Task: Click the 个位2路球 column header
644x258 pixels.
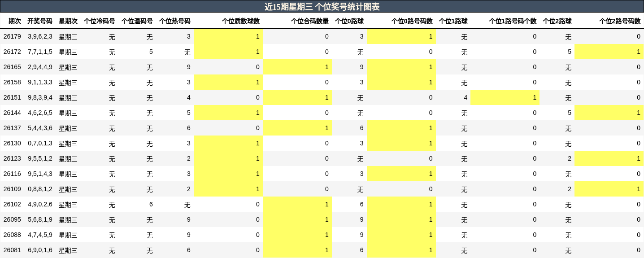Action: (x=557, y=21)
